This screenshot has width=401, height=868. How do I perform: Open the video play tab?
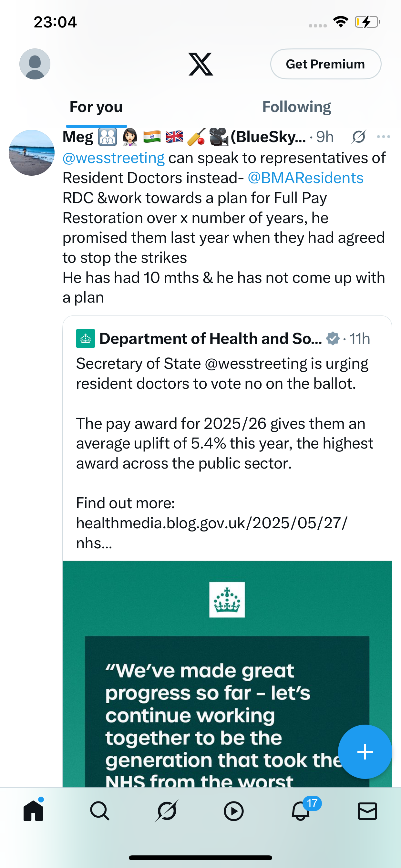(x=233, y=811)
